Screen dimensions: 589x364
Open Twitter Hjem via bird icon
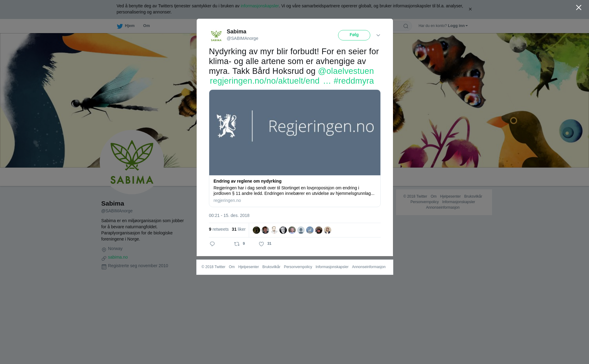(x=120, y=26)
